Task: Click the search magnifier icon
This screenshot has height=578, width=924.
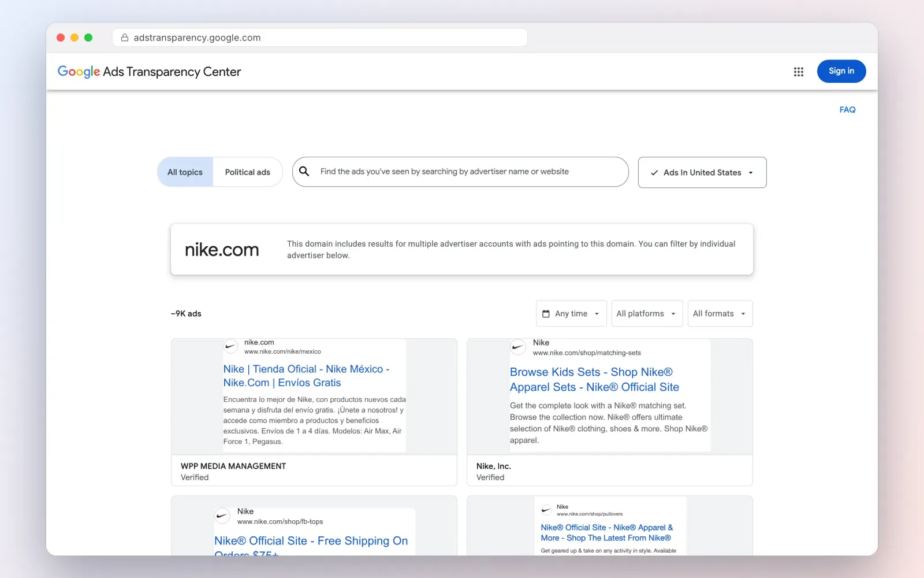Action: coord(304,172)
